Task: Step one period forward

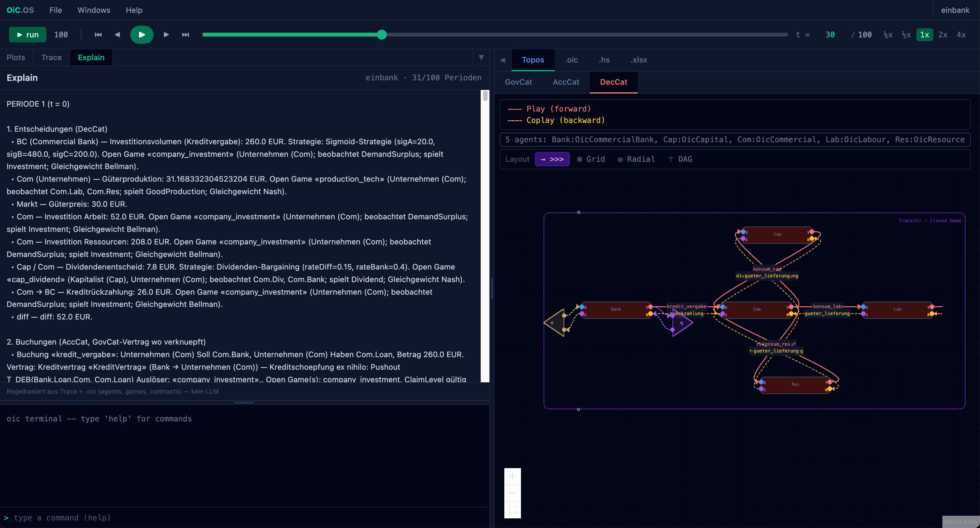Action: tap(166, 35)
